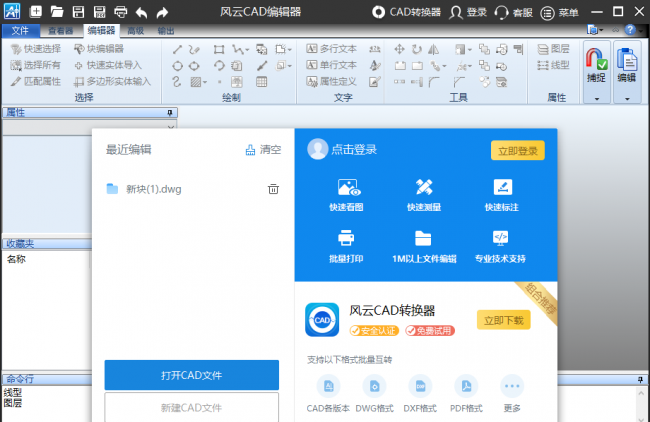Screen dimensions: 650x422
Task: Open recent file 新块(1).dwg
Action: pyautogui.click(x=144, y=189)
